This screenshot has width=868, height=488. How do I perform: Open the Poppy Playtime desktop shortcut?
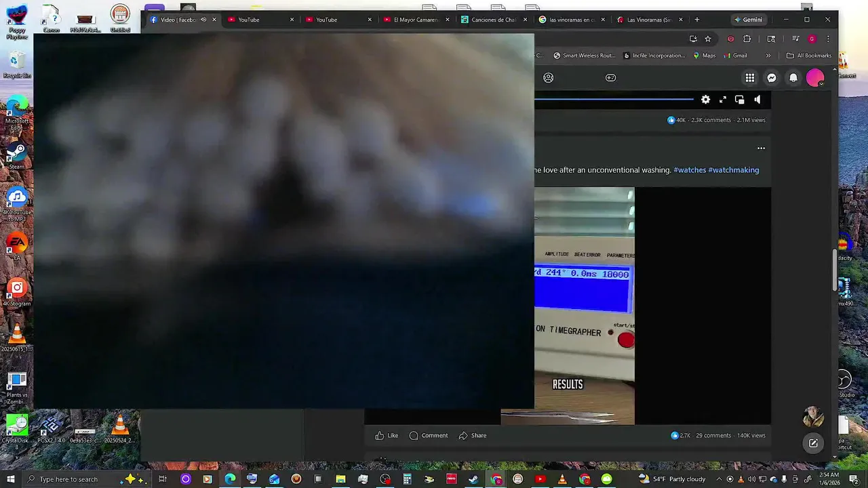(x=17, y=22)
